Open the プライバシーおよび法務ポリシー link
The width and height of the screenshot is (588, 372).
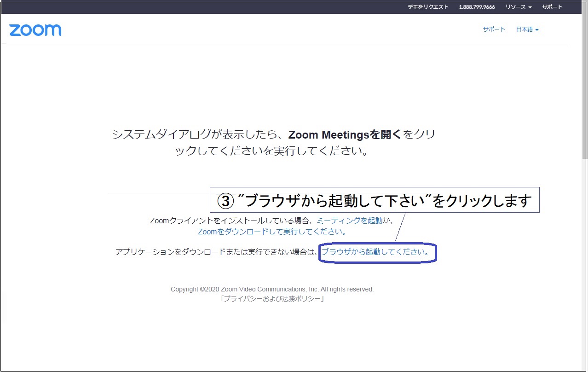coord(272,299)
